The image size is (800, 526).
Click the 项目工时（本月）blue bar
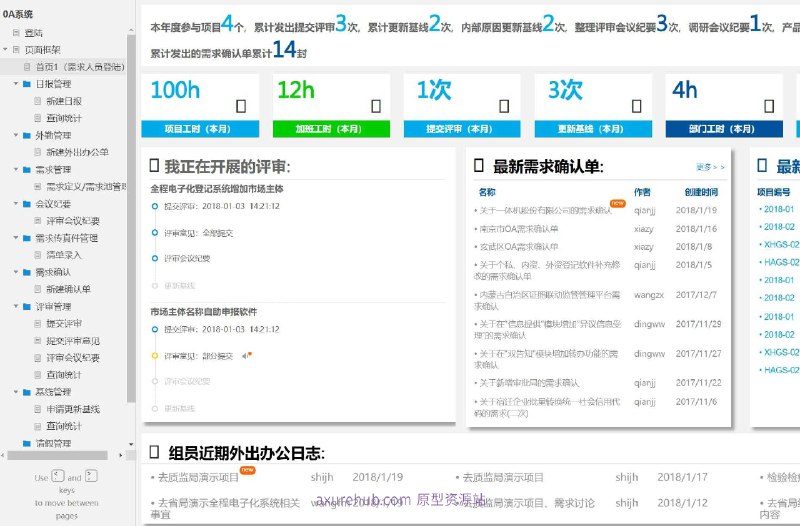(200, 129)
